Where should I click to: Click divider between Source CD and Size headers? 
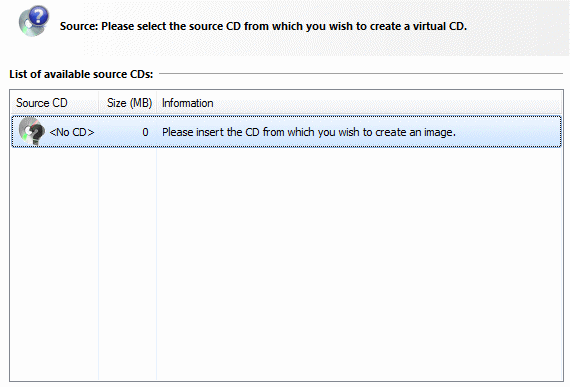pyautogui.click(x=99, y=103)
